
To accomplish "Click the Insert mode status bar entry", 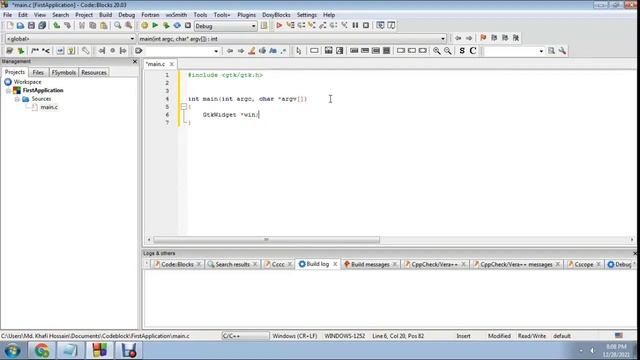I will click(463, 336).
